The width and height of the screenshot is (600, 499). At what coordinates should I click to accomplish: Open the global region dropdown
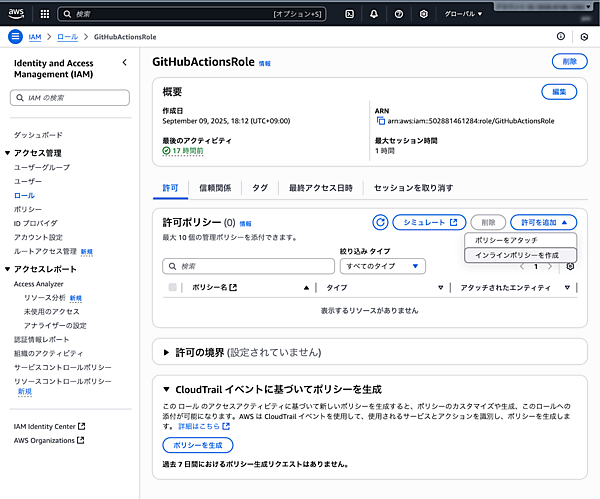pyautogui.click(x=463, y=14)
